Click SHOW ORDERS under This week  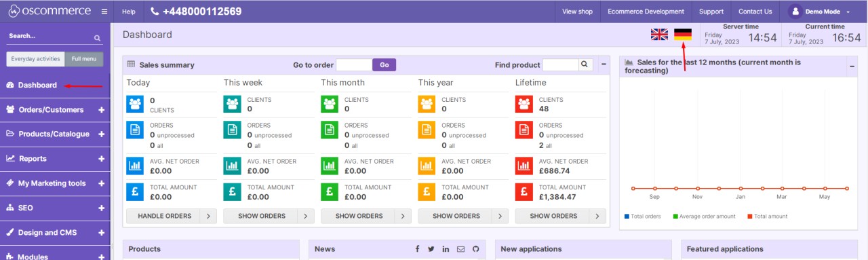coord(269,216)
